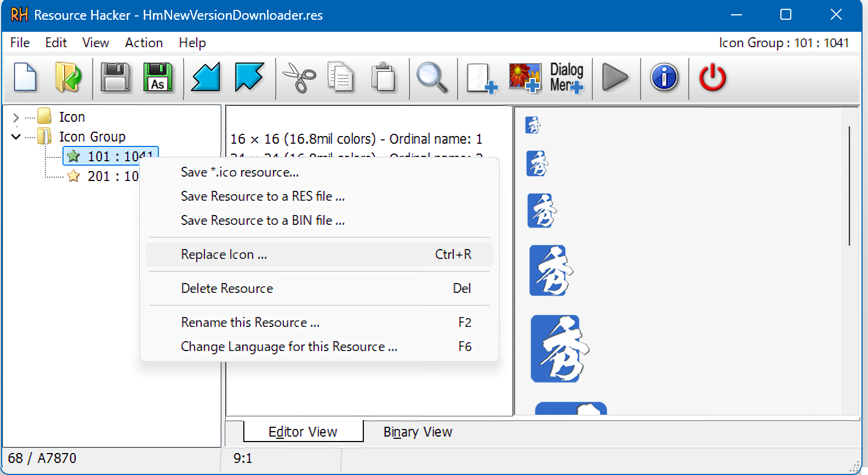
Task: Choose Save *.ico resource menu entry
Action: pyautogui.click(x=240, y=172)
